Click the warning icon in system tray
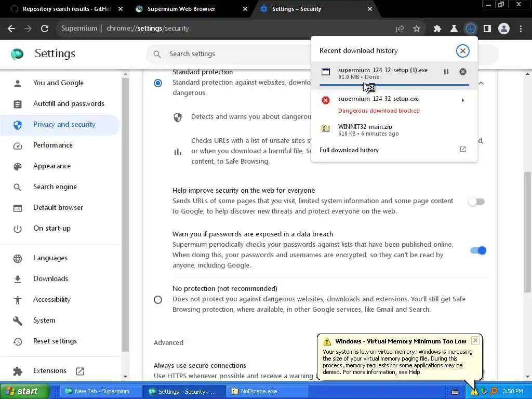 (x=474, y=392)
